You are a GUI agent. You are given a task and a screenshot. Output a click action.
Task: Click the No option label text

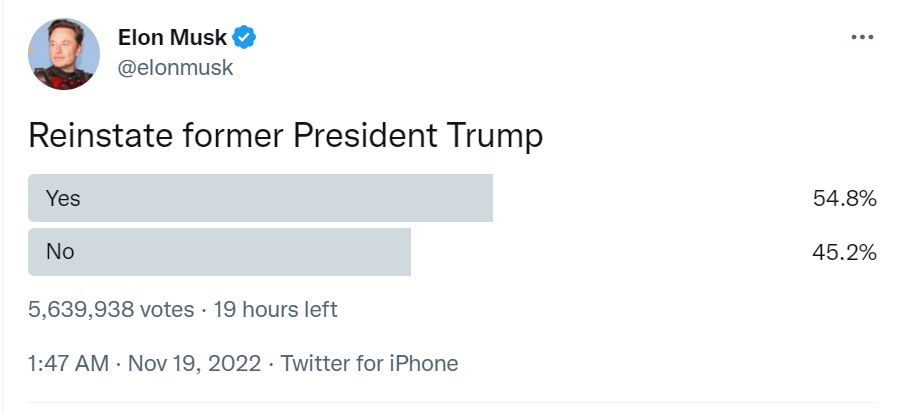pyautogui.click(x=60, y=252)
